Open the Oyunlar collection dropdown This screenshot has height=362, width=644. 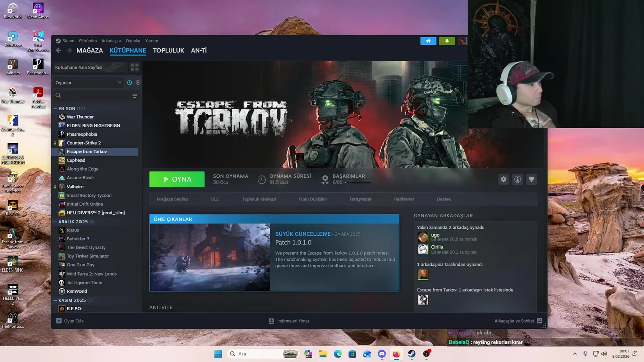[89, 82]
